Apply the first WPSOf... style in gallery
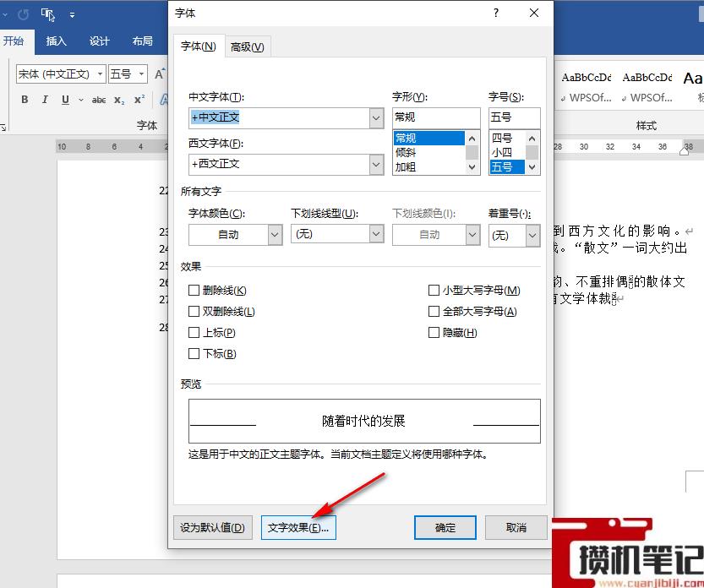This screenshot has width=704, height=588. (587, 88)
